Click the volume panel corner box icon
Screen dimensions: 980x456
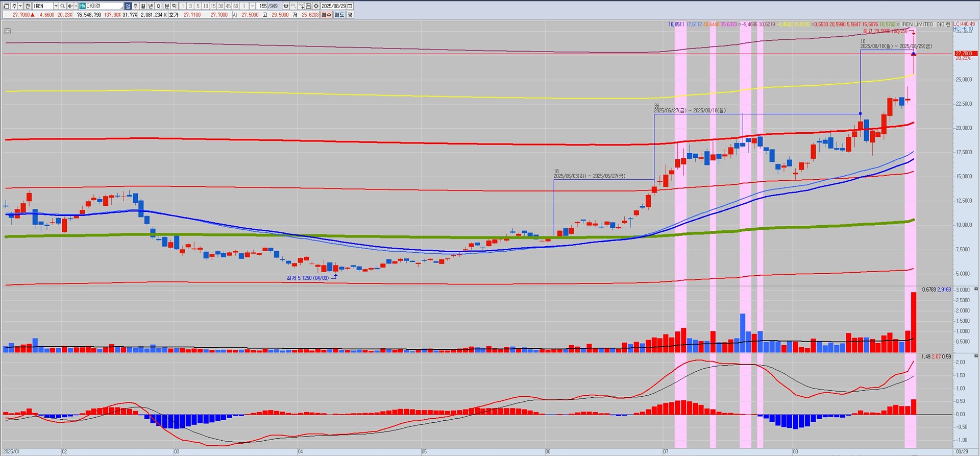976,289
